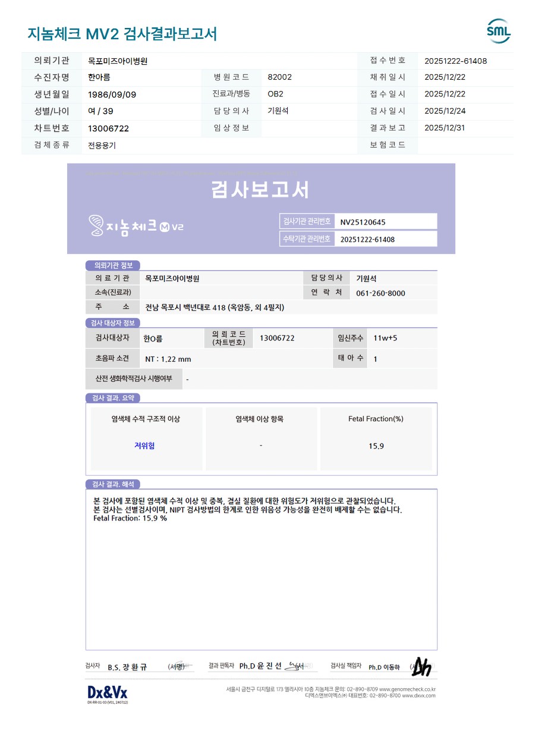
Task: Click the inquiry phone number 02-890-8709
Action: pyautogui.click(x=362, y=689)
